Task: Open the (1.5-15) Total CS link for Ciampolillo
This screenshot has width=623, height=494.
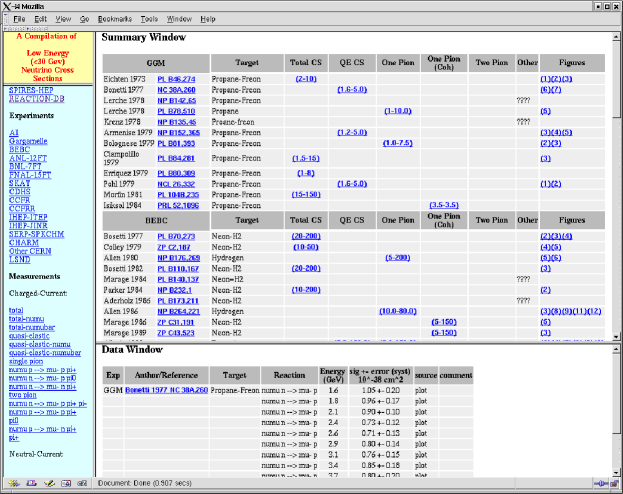Action: click(306, 159)
